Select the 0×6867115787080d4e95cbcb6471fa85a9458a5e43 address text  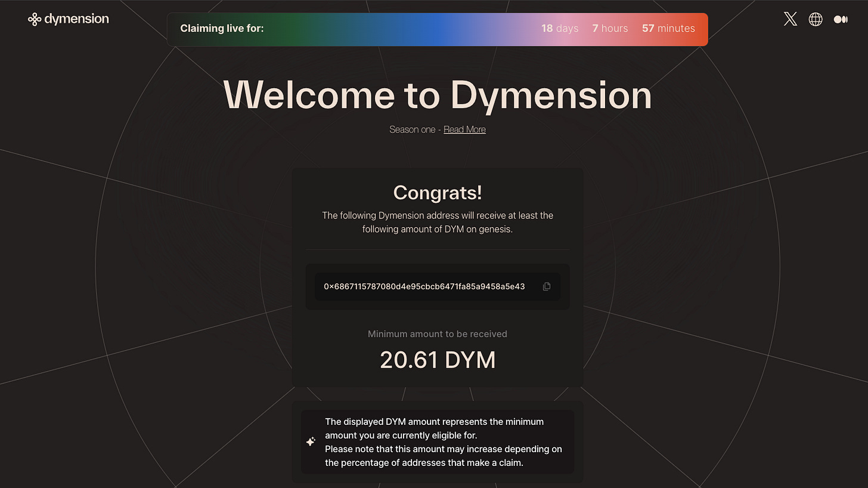point(424,286)
